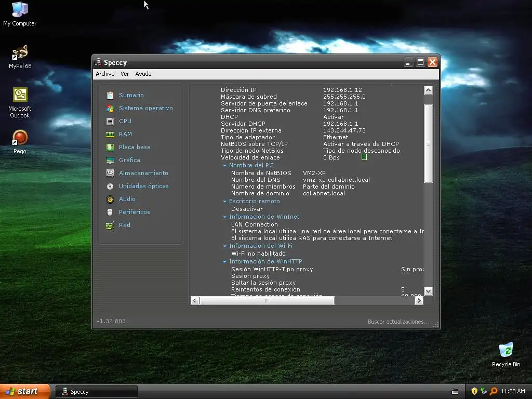532x399 pixels.
Task: Click the vertical scrollbar thumb
Action: click(428, 144)
